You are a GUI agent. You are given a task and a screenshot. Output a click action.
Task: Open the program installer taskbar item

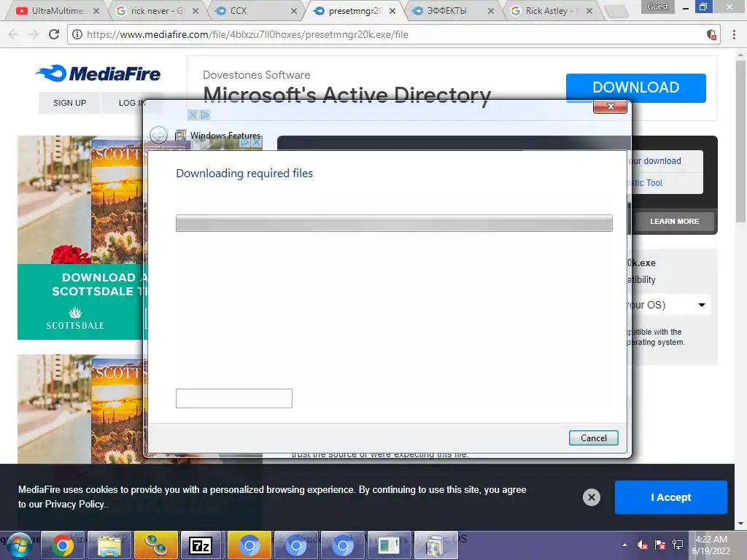coord(436,545)
